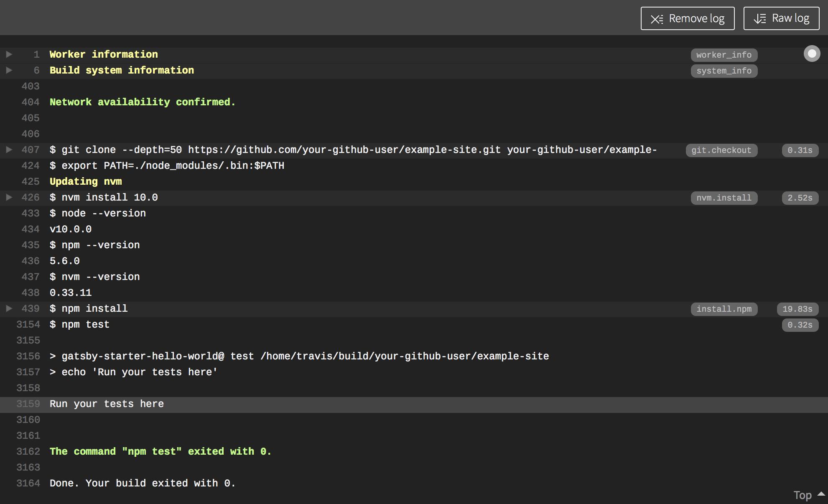Click Remove log button to clear log
This screenshot has height=504, width=828.
(x=688, y=18)
